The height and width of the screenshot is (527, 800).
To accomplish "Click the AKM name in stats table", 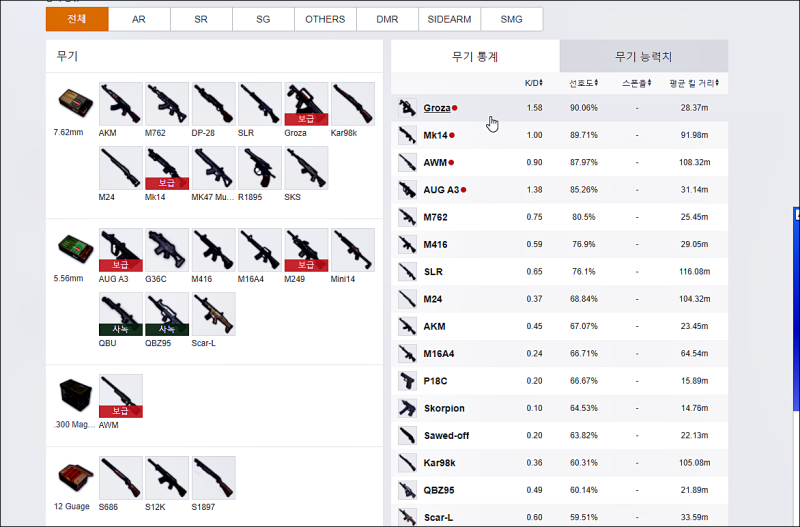I will pos(434,327).
